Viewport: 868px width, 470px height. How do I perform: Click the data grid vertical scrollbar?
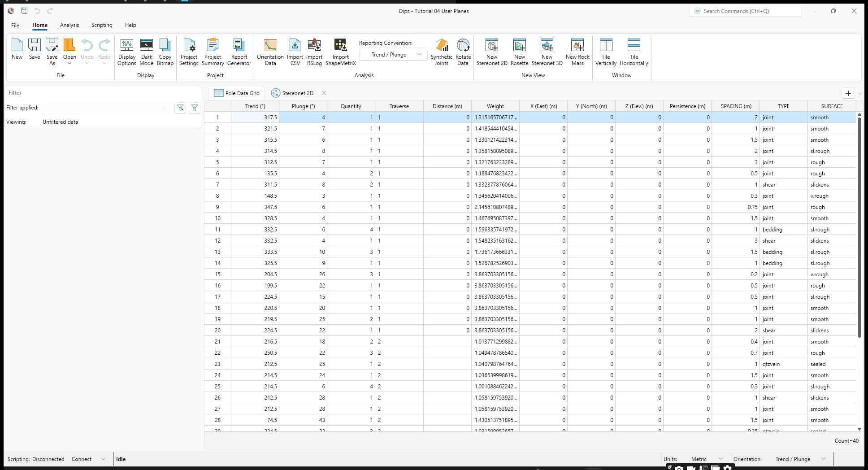859,226
